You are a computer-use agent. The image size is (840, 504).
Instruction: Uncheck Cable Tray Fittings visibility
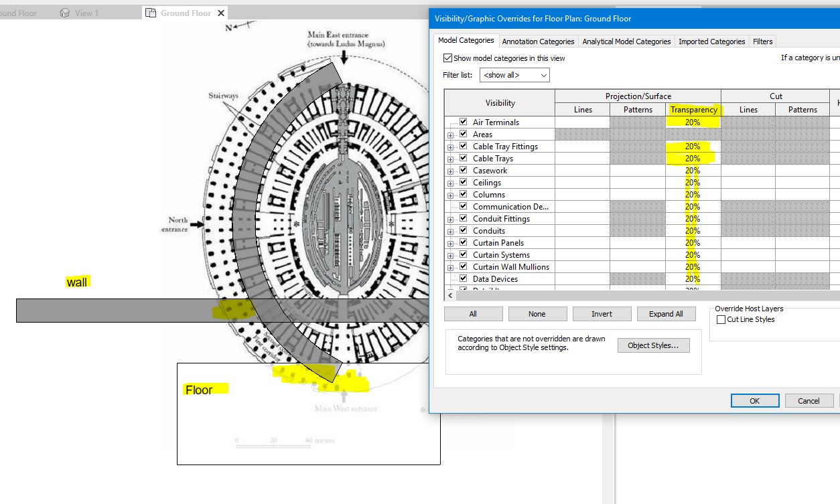[464, 146]
